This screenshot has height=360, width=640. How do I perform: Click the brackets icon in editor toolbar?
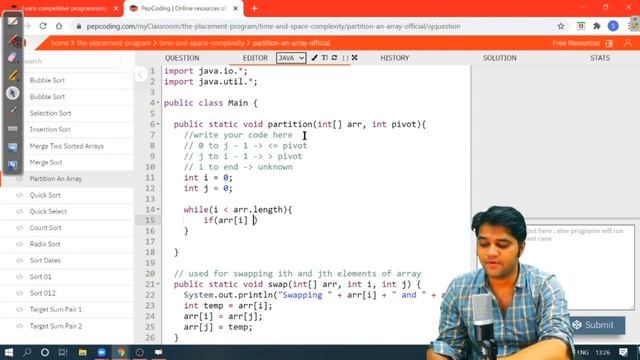345,58
